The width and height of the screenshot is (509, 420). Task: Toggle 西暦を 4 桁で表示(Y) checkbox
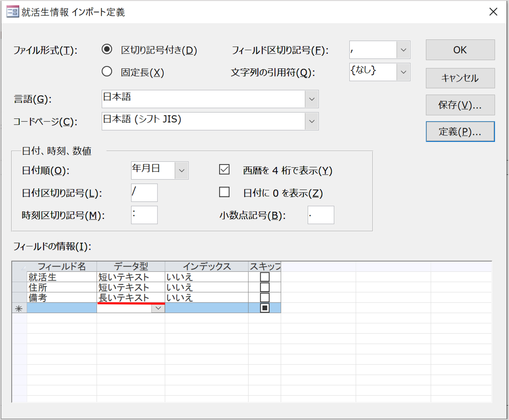(x=224, y=169)
